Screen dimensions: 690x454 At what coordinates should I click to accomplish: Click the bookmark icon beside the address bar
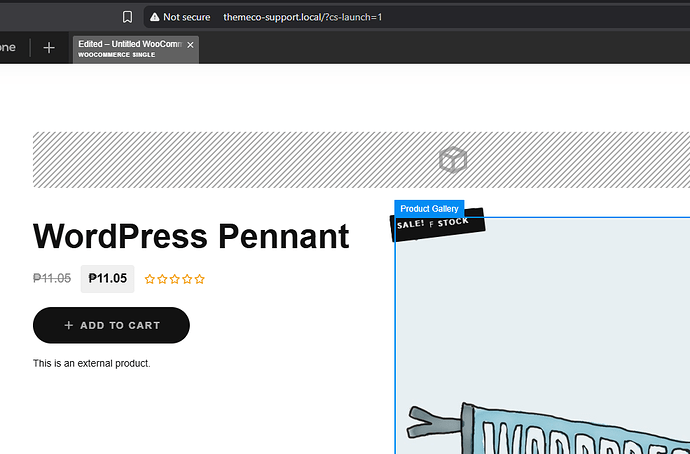point(127,17)
